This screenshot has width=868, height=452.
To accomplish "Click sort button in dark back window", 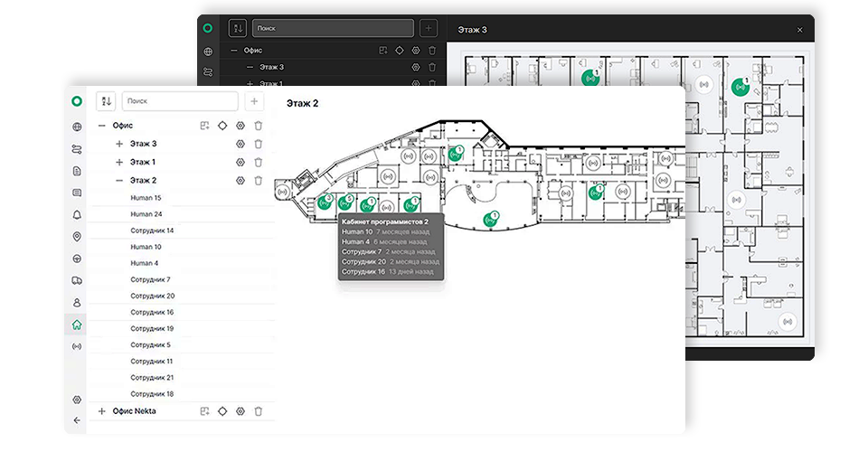I will point(238,28).
